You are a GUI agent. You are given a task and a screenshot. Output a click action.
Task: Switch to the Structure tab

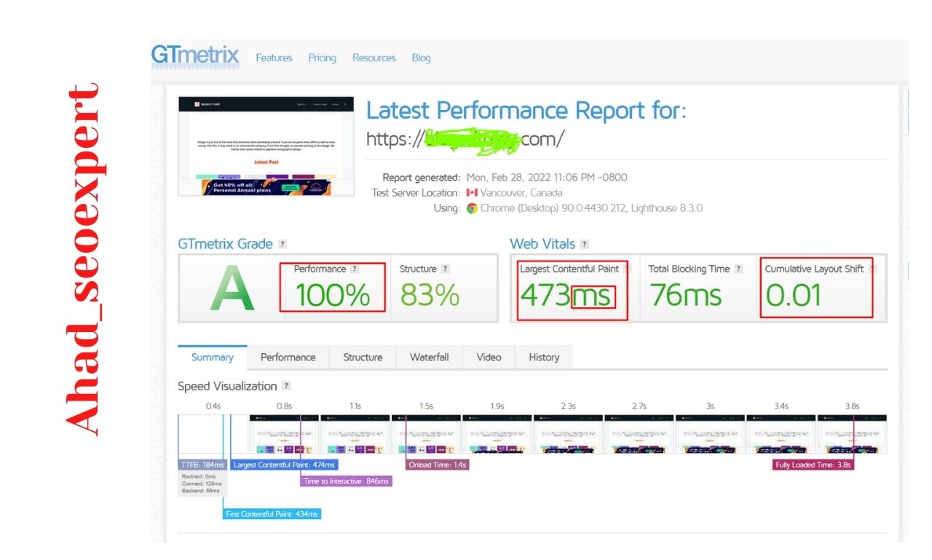(x=363, y=357)
